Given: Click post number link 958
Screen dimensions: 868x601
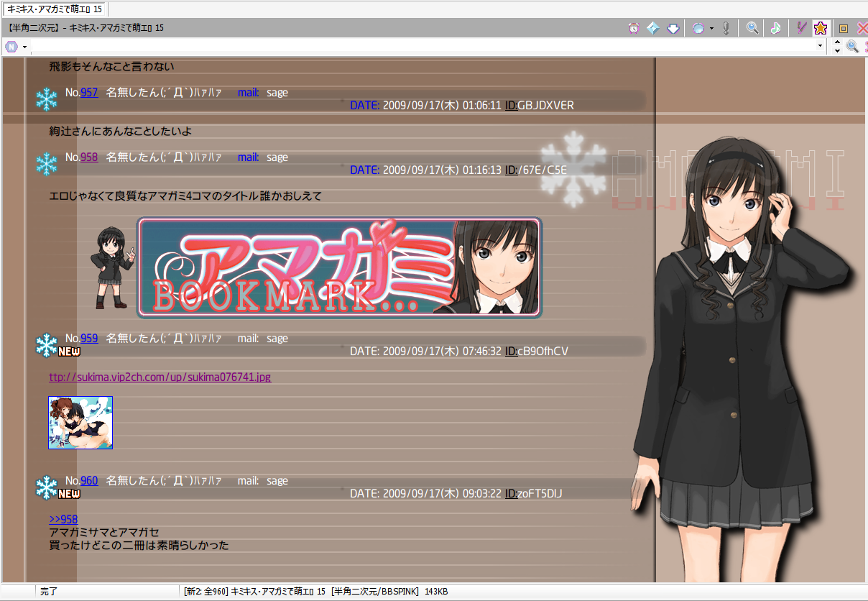Looking at the screenshot, I should click(x=89, y=157).
